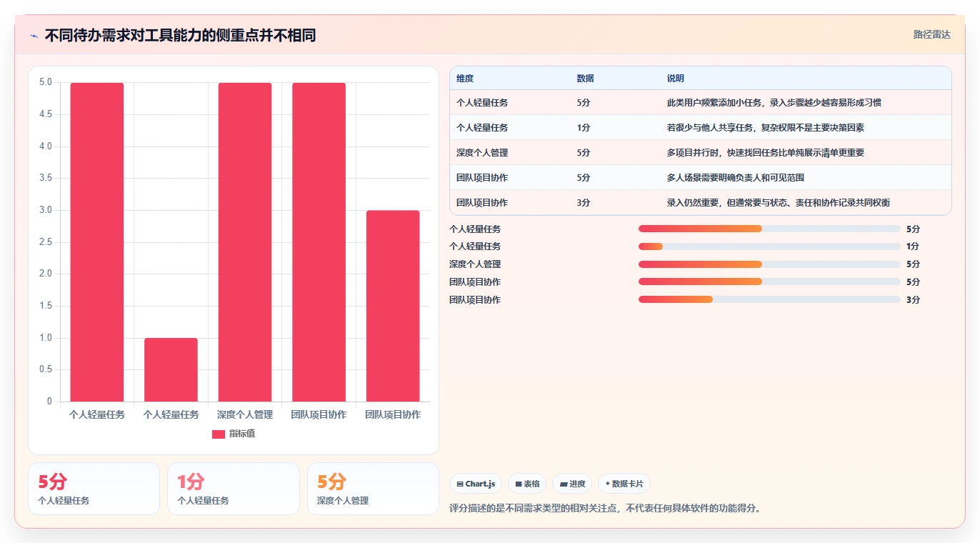
Task: Click the 深度个人管理 chart bar
Action: (245, 242)
